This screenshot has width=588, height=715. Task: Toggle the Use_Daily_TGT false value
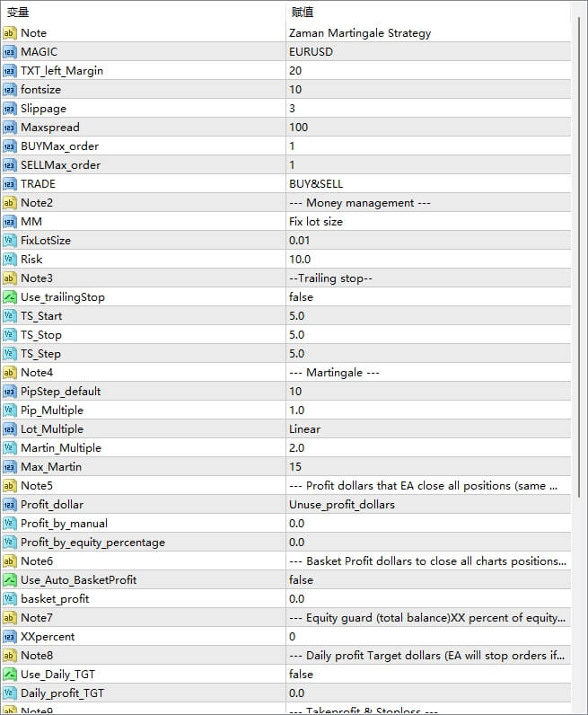302,675
